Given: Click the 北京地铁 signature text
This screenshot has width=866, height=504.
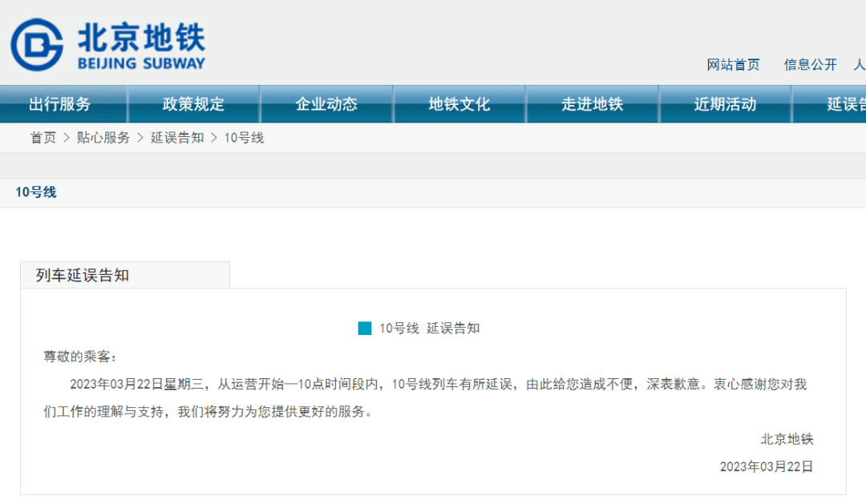Looking at the screenshot, I should (x=787, y=439).
